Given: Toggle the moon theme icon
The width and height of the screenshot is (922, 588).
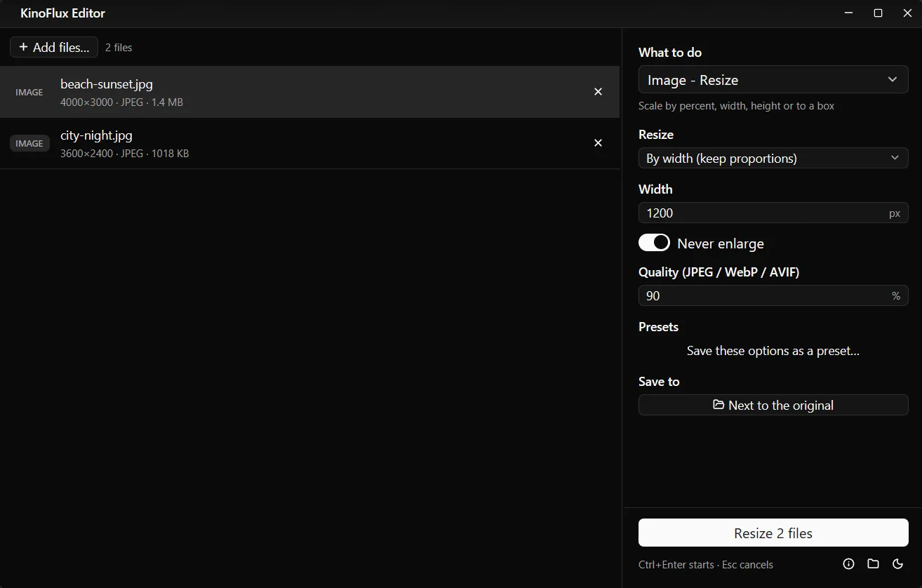Looking at the screenshot, I should click(x=897, y=564).
